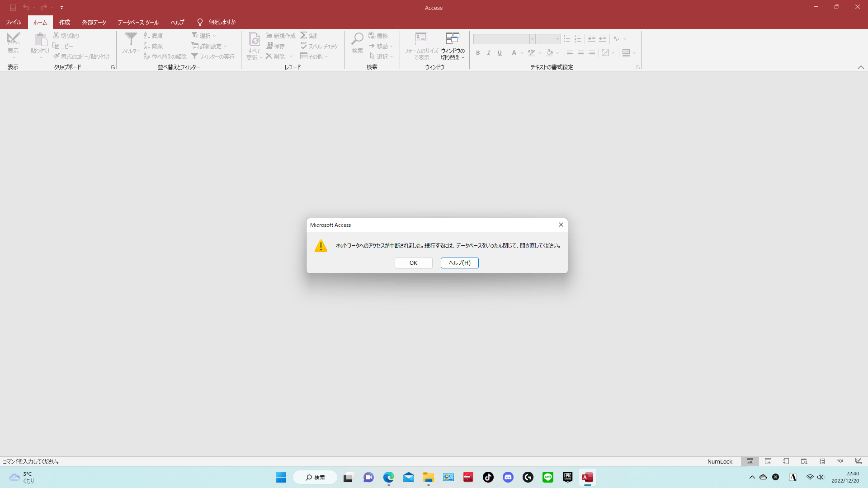Toggle Italic formatting
Screen dimensions: 868x488
(x=489, y=53)
